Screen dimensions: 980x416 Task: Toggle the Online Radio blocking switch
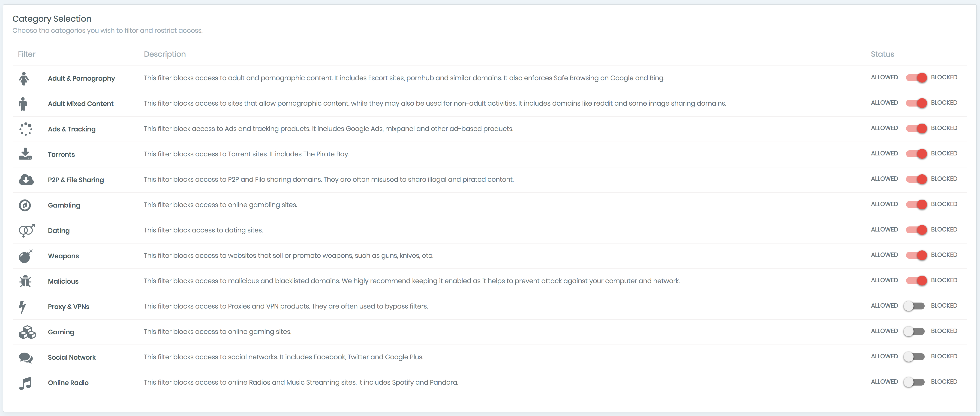(914, 382)
